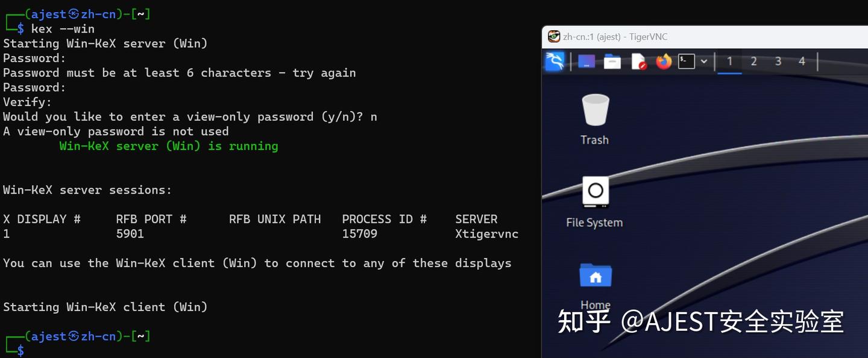
Task: Switch to workspace 3
Action: (778, 61)
